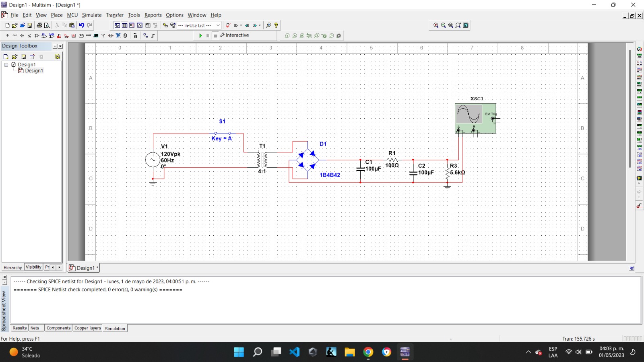Screen dimensions: 644x362
Task: Click the print icon in the toolbar
Action: 39,25
